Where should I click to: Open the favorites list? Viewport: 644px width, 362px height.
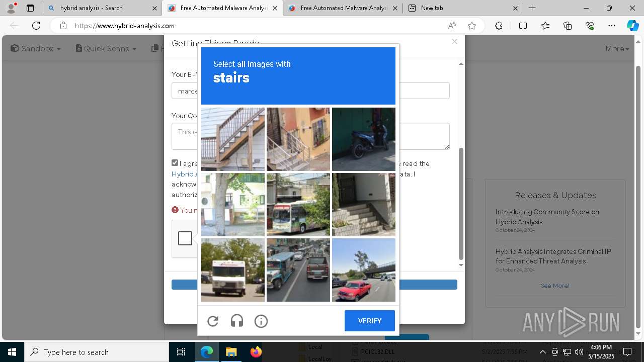point(545,26)
